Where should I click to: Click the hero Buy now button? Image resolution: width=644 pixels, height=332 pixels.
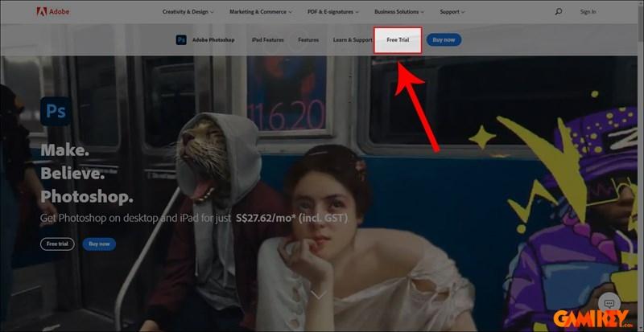pos(99,244)
